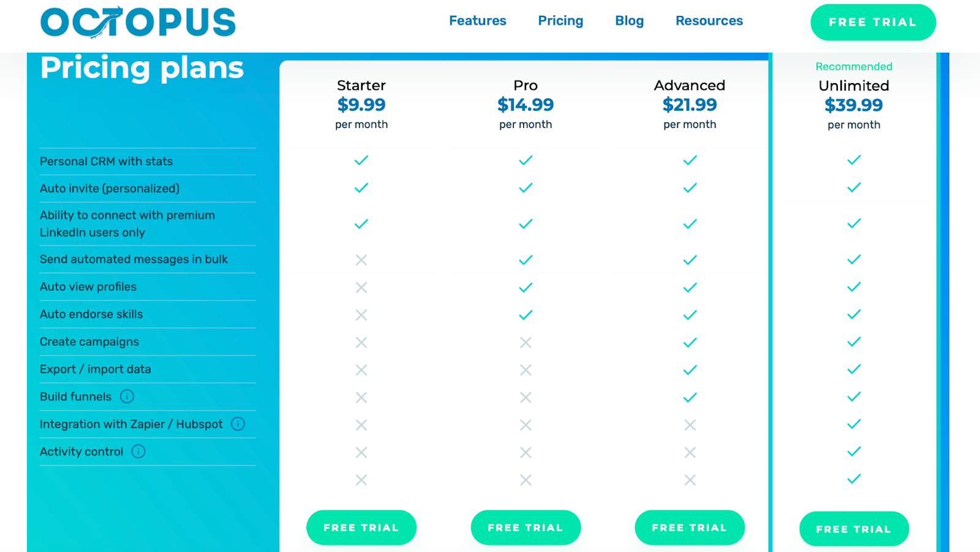Select the Pricing nav item
The width and height of the screenshot is (980, 552).
point(560,20)
